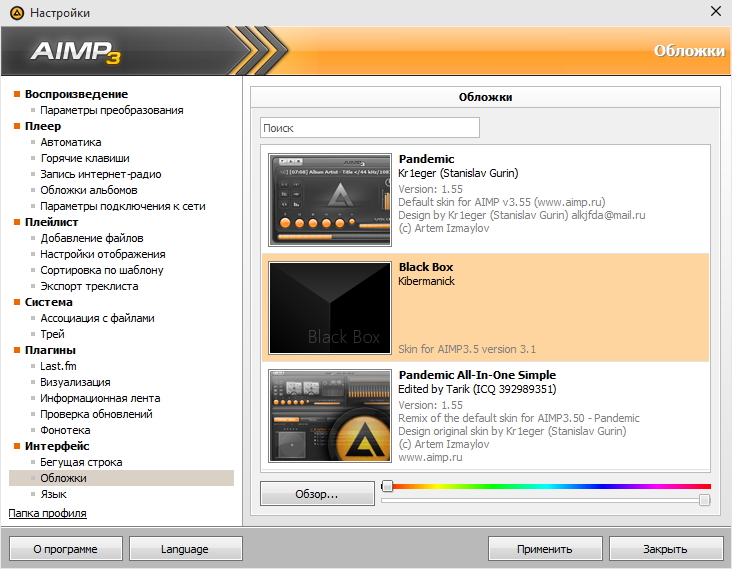Screen dimensions: 732x569
Task: Click 'Pandemic All-In-One Simple' title text
Action: coord(477,375)
